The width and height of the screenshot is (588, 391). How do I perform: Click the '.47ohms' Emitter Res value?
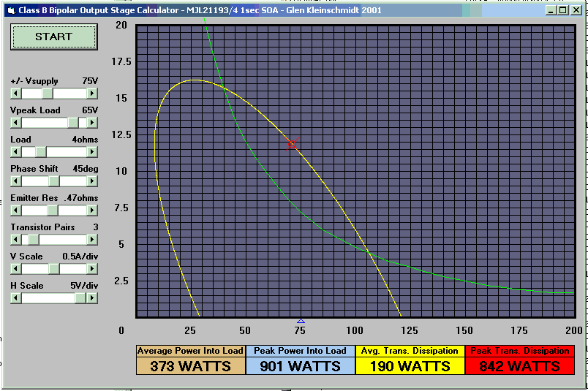81,198
